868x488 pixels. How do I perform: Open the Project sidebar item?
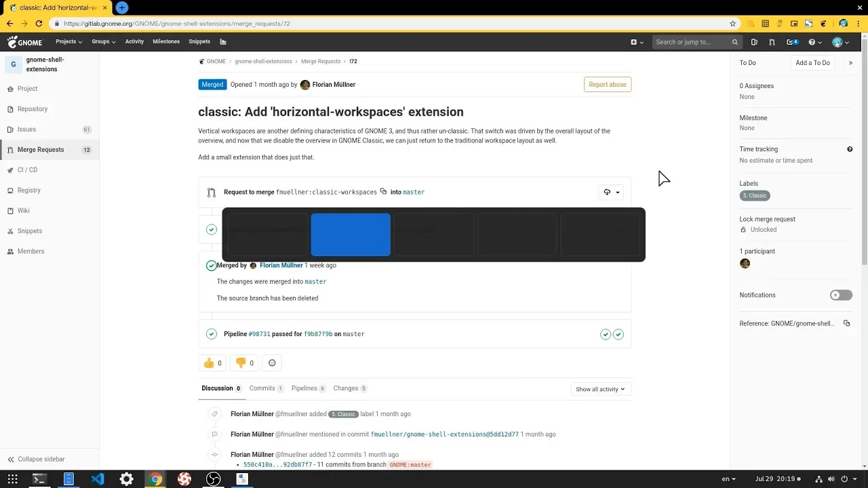(50, 89)
